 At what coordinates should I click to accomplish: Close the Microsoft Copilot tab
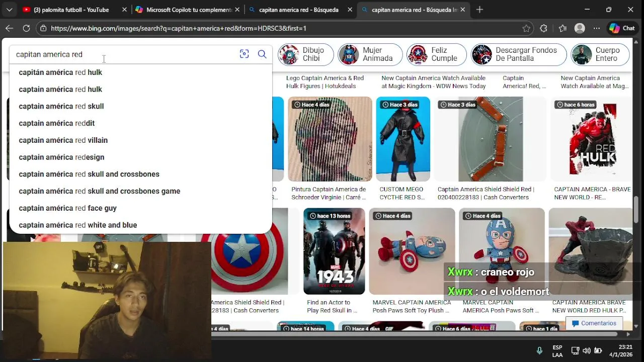click(237, 10)
